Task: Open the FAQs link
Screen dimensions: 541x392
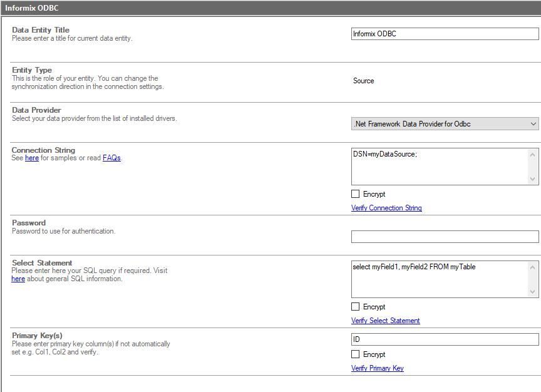Action: (x=111, y=158)
